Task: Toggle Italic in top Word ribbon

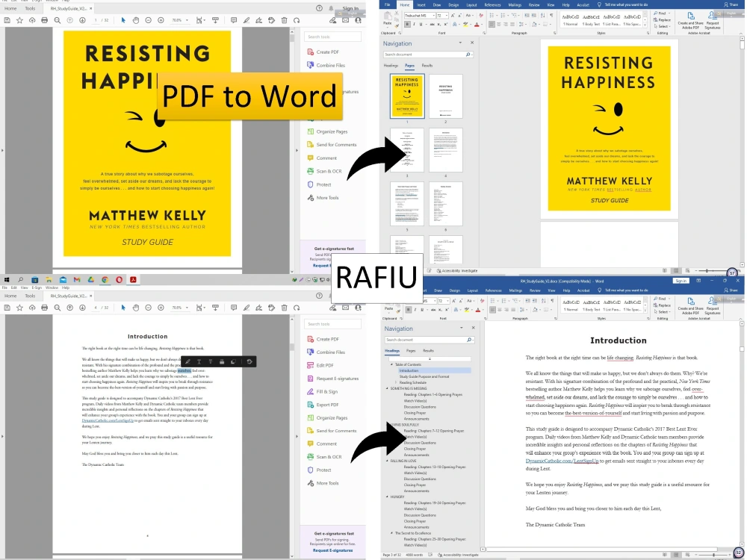Action: click(414, 25)
